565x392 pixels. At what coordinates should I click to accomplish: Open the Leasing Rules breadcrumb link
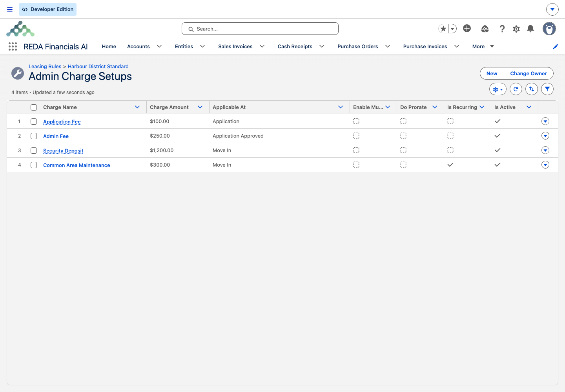point(45,66)
